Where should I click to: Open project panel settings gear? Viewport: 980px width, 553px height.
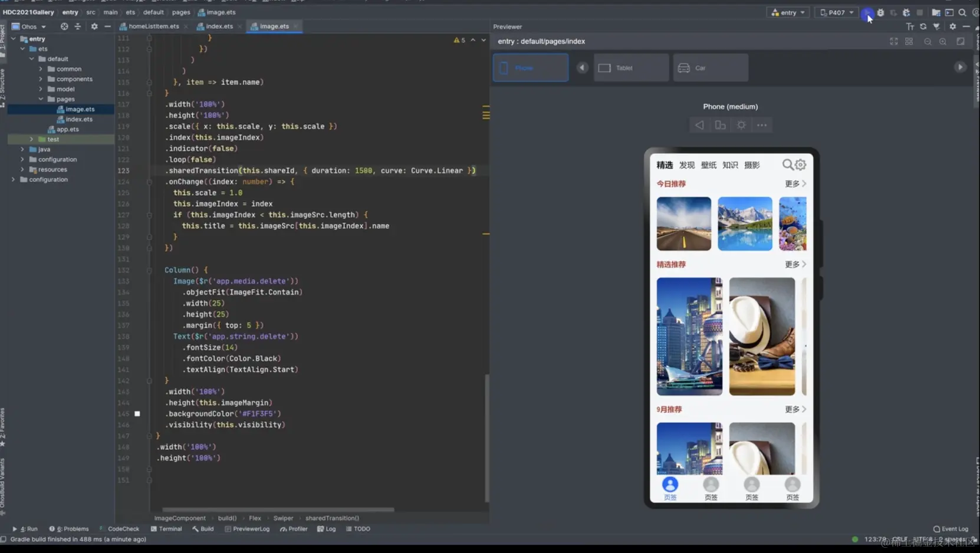(94, 27)
